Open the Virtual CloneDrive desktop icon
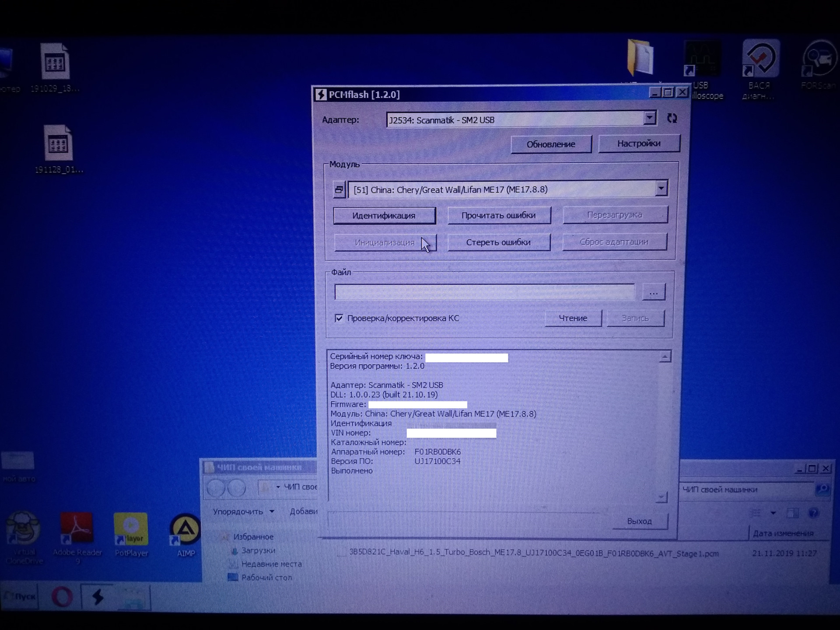The height and width of the screenshot is (630, 840). pyautogui.click(x=23, y=538)
